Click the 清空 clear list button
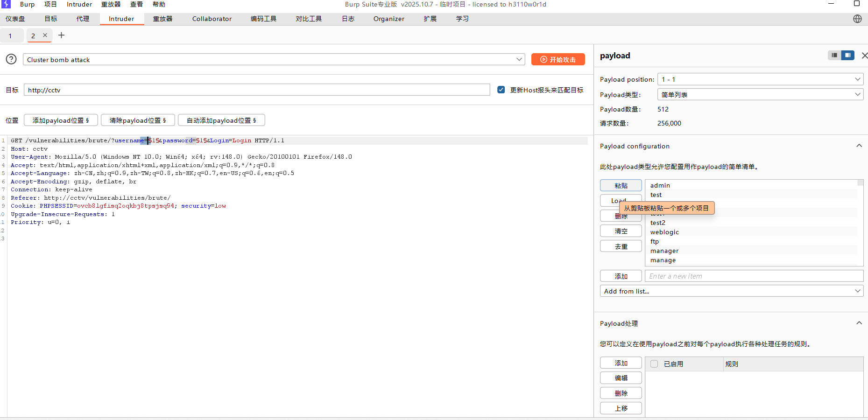This screenshot has width=868, height=420. pyautogui.click(x=621, y=231)
